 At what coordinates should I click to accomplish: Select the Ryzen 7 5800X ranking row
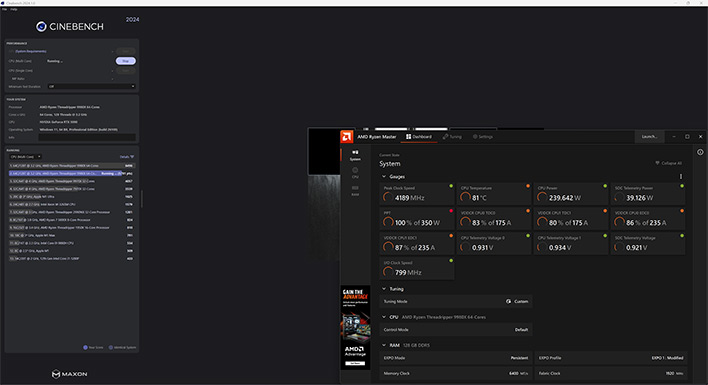[x=72, y=220]
